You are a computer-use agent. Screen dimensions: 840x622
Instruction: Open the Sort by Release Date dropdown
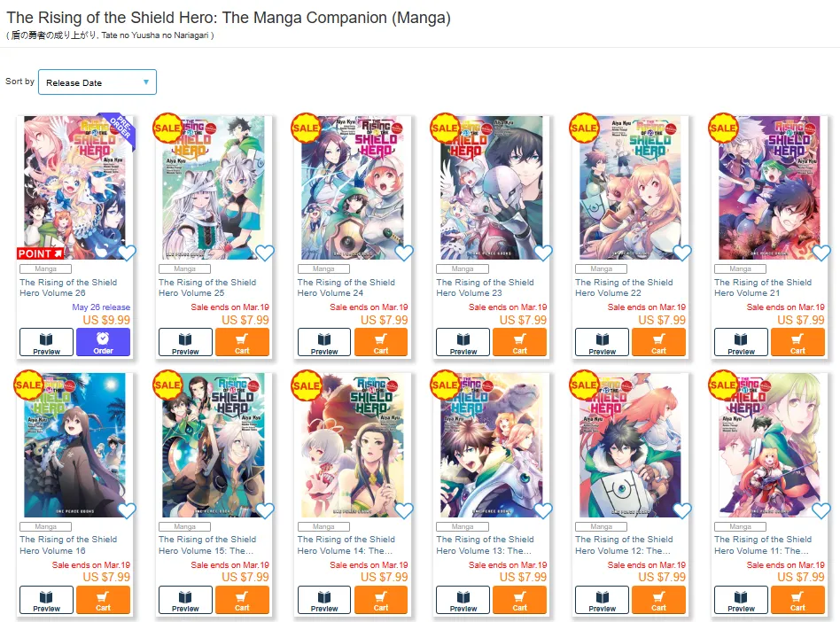(x=97, y=82)
